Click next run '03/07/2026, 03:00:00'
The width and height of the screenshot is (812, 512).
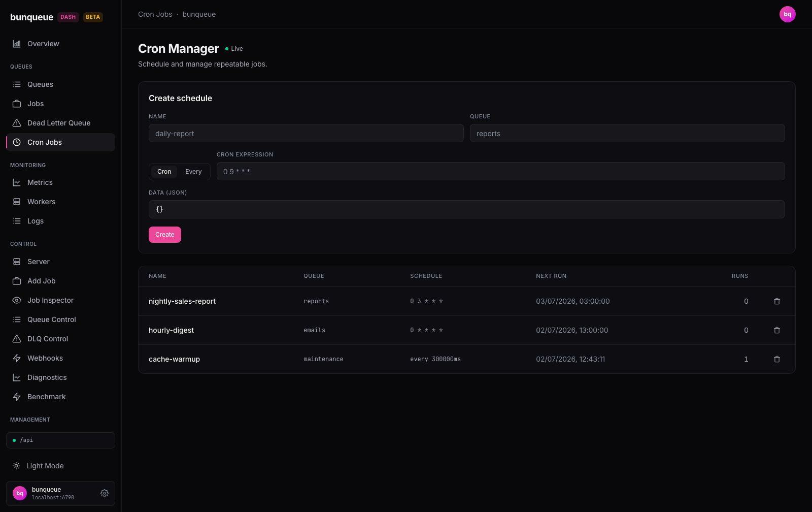point(573,301)
